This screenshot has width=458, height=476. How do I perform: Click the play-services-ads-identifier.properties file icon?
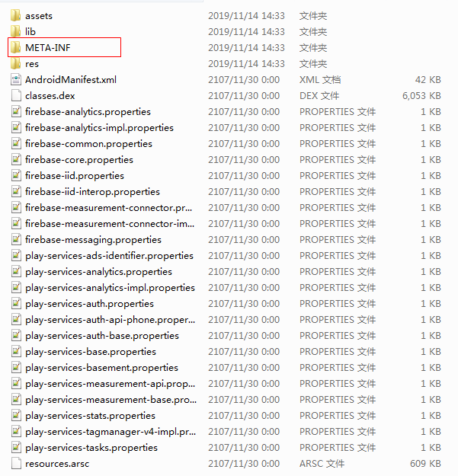pos(16,256)
